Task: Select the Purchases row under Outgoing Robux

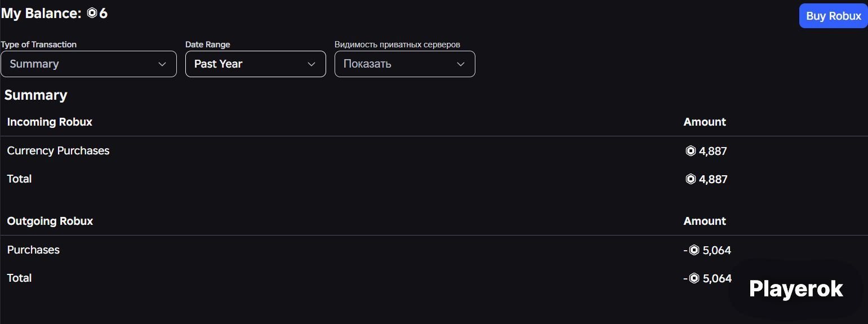Action: pyautogui.click(x=434, y=250)
